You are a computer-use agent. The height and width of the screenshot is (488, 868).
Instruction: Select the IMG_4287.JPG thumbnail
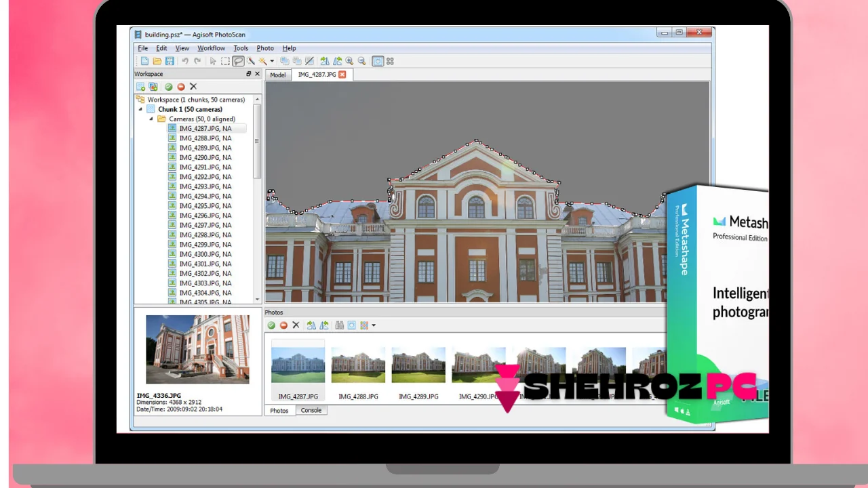pyautogui.click(x=298, y=371)
